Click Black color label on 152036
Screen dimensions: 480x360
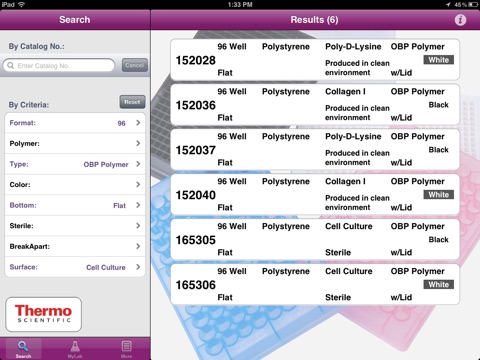[x=439, y=105]
